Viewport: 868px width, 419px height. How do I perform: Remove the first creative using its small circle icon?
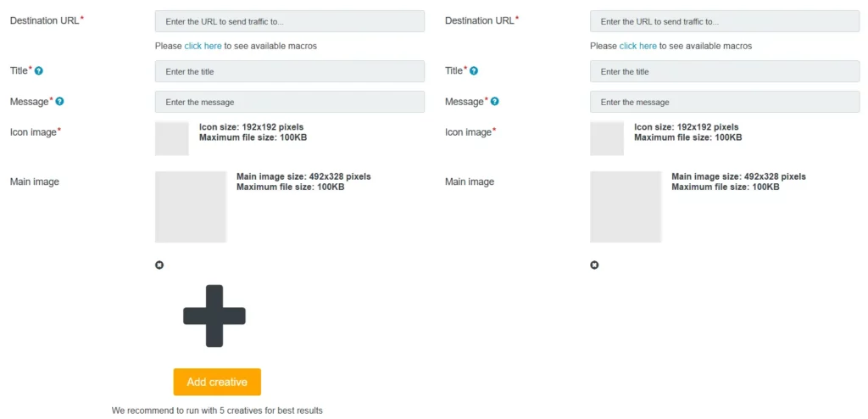point(159,265)
